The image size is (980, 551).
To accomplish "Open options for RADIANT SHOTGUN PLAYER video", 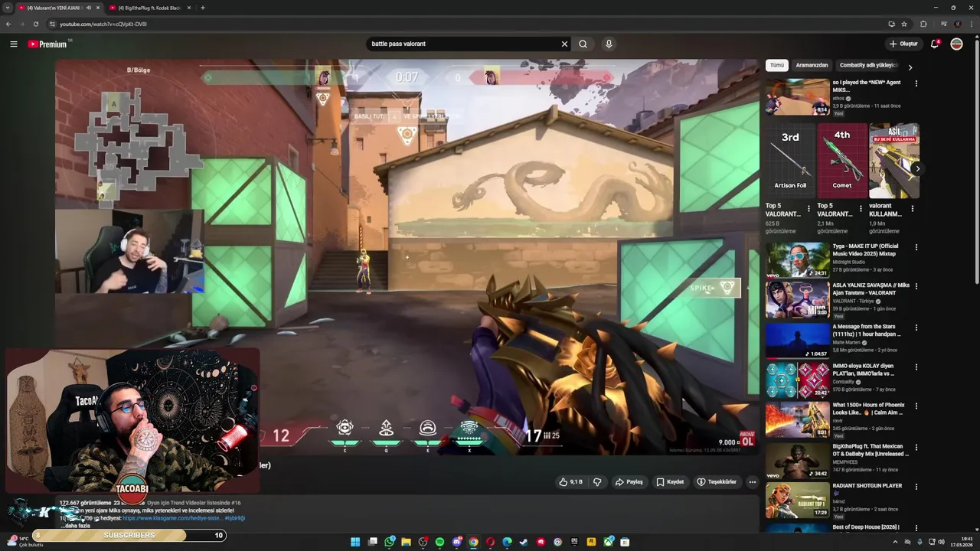I will point(916,487).
